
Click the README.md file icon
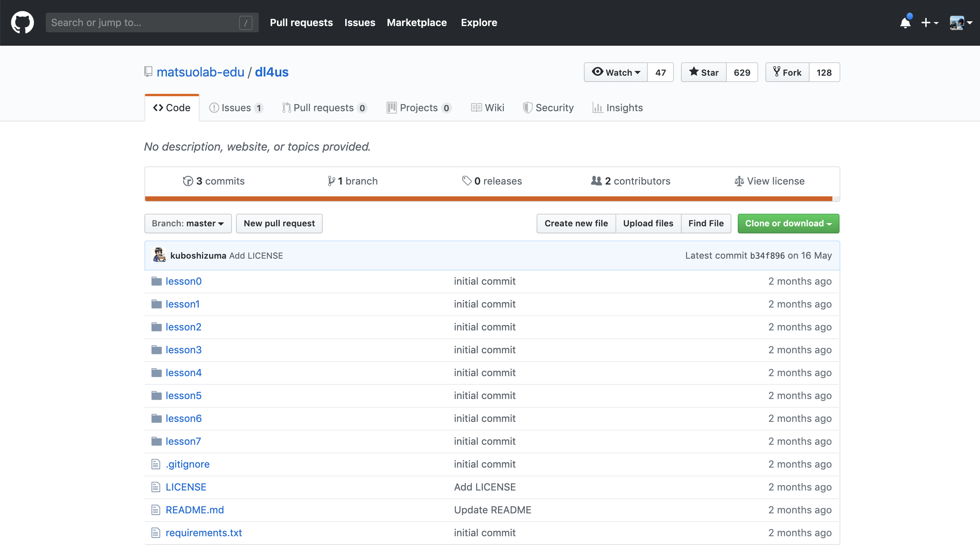[x=156, y=510]
